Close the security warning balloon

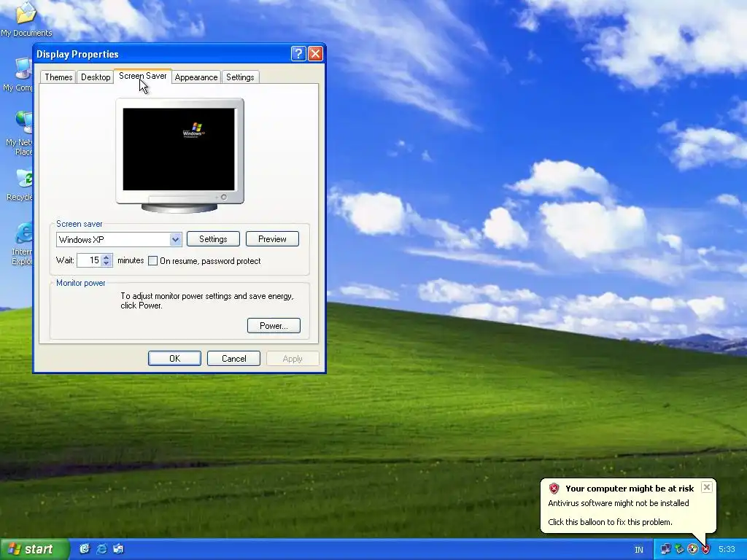[x=707, y=487]
